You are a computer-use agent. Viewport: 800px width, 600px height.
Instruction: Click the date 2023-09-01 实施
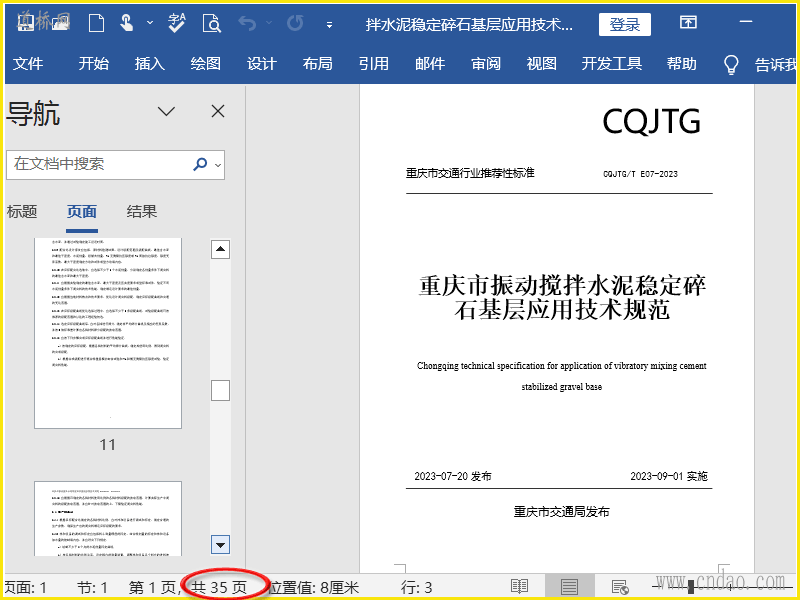(x=669, y=476)
